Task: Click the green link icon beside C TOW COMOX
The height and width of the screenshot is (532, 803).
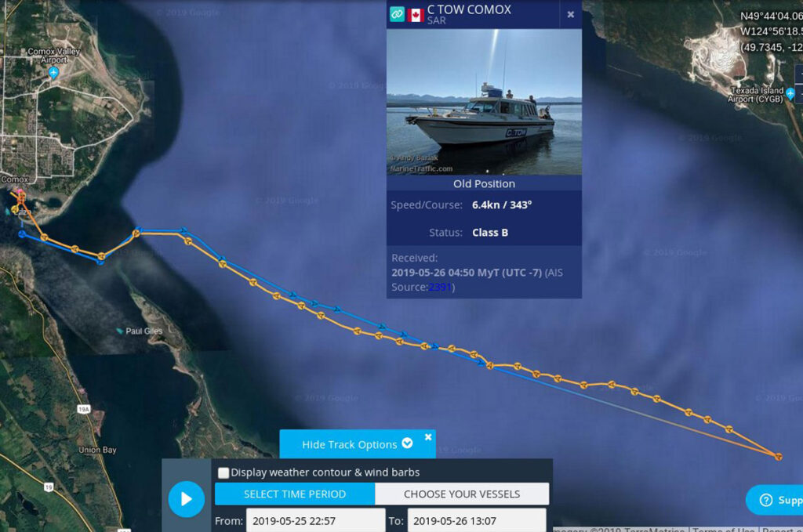Action: 397,14
